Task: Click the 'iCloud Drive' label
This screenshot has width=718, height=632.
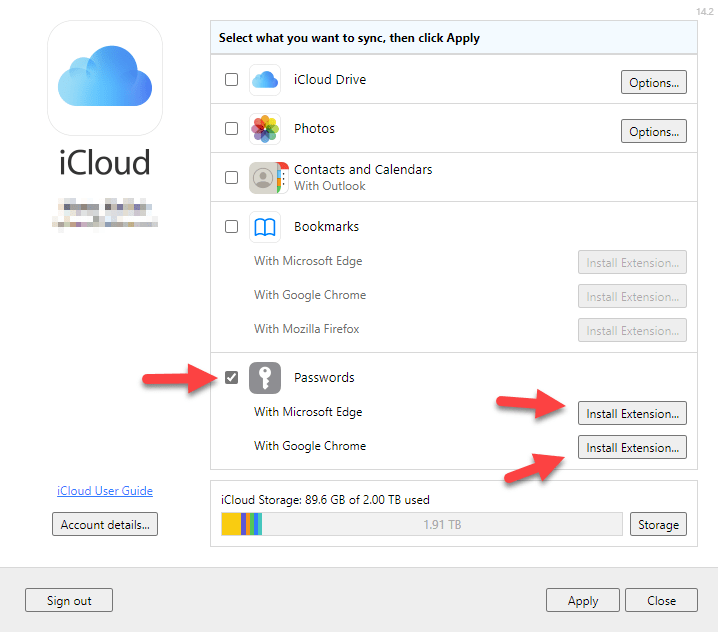Action: click(x=330, y=80)
